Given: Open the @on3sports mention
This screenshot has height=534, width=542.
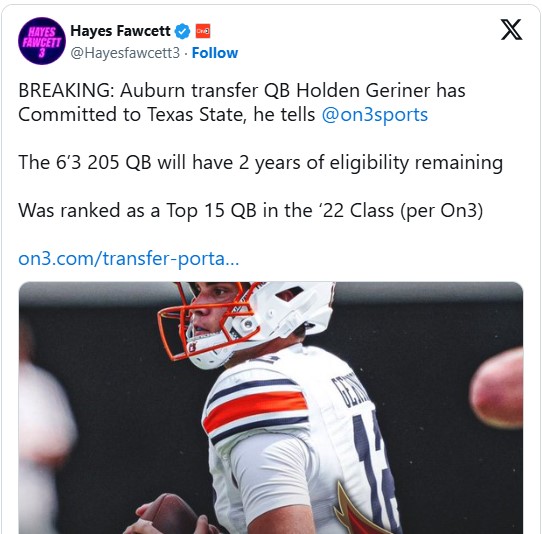Looking at the screenshot, I should click(x=375, y=115).
